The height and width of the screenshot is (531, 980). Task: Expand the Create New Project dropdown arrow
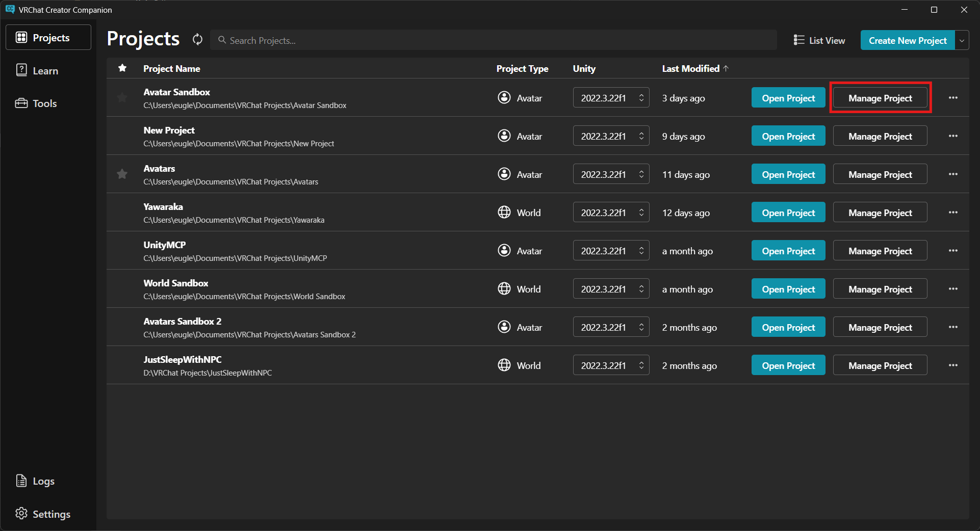pyautogui.click(x=962, y=40)
